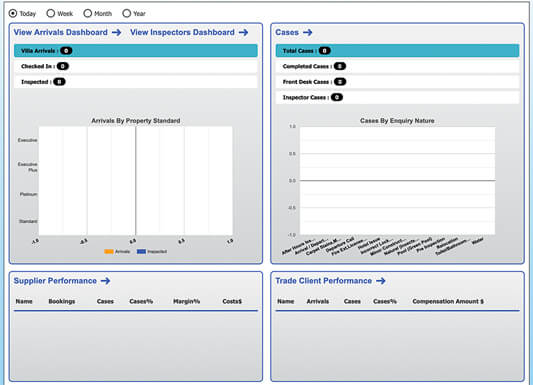Sort trade client table by Cases% column
This screenshot has width=533, height=385.
385,301
